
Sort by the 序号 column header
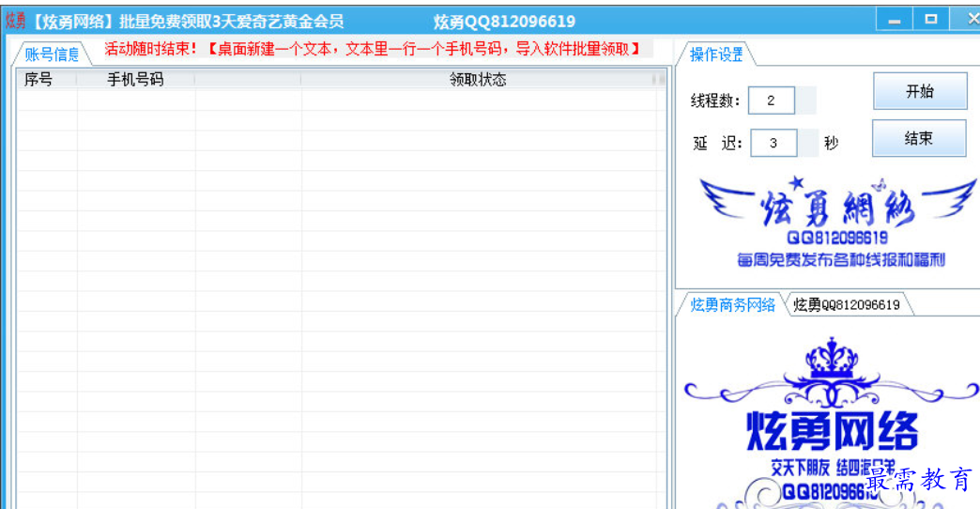point(46,80)
